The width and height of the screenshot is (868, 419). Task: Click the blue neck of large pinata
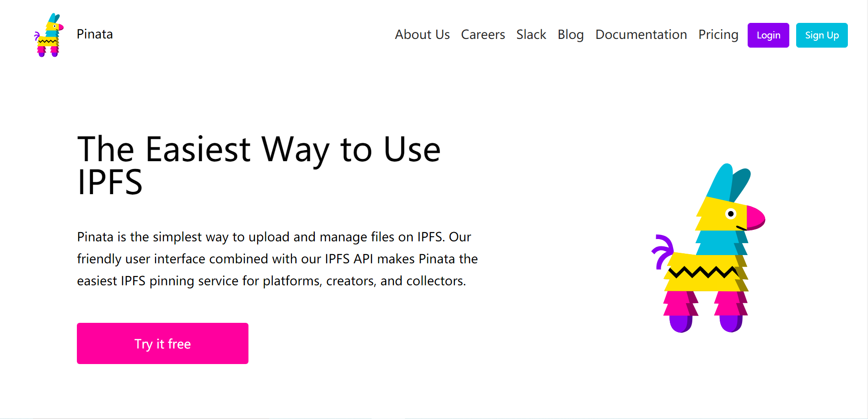718,243
